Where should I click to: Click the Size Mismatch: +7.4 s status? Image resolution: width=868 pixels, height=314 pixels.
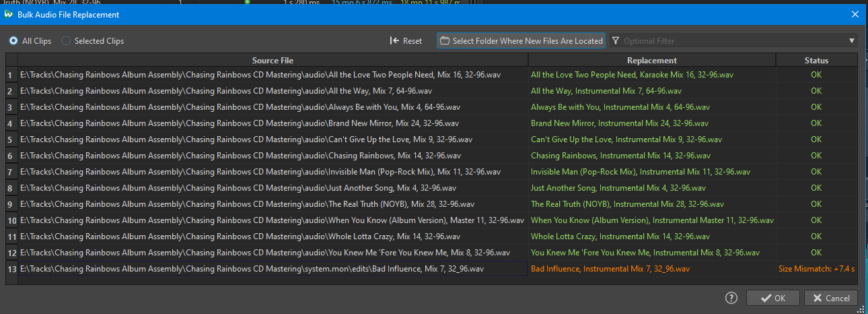pyautogui.click(x=816, y=268)
